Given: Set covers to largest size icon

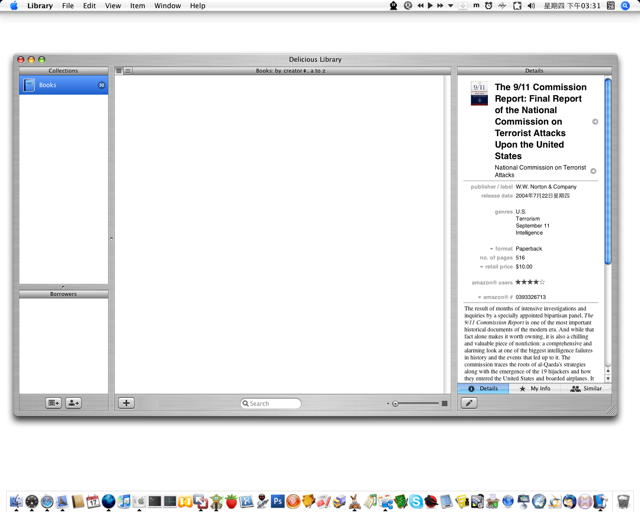Looking at the screenshot, I should pos(444,403).
